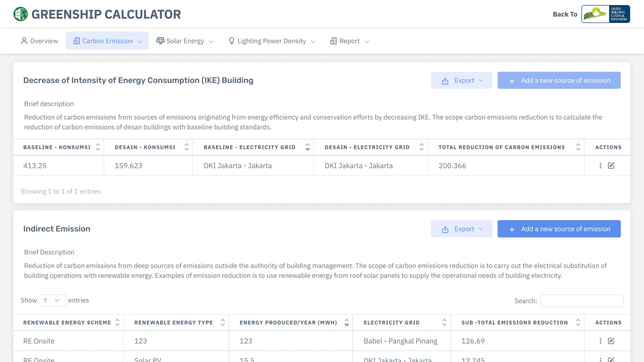
Task: Sort by Renewable Energy Type column
Action: click(176, 323)
